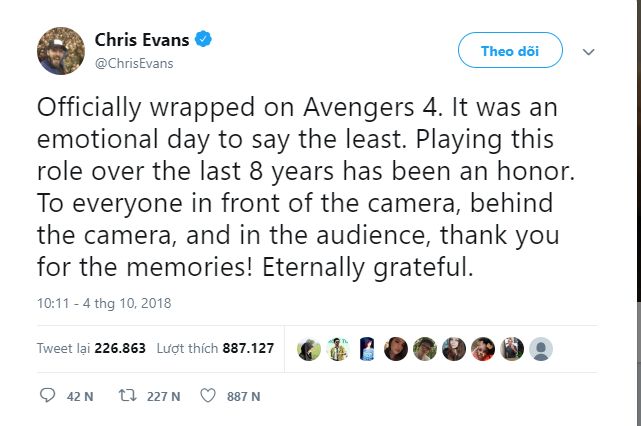View the Tweet lại 226.863 retweets list
The height and width of the screenshot is (426, 641).
(x=91, y=349)
